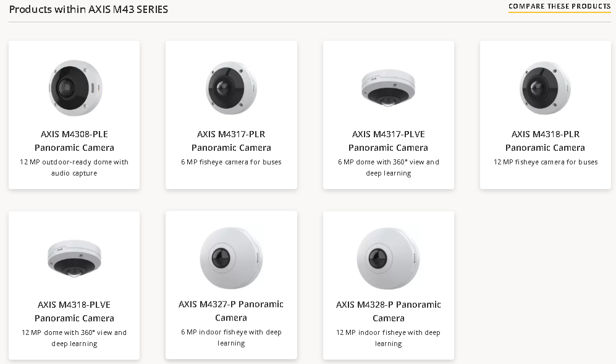Click the AXIS M4318-PLVE Panoramic Camera title
The width and height of the screenshot is (616, 364).
pos(74,311)
